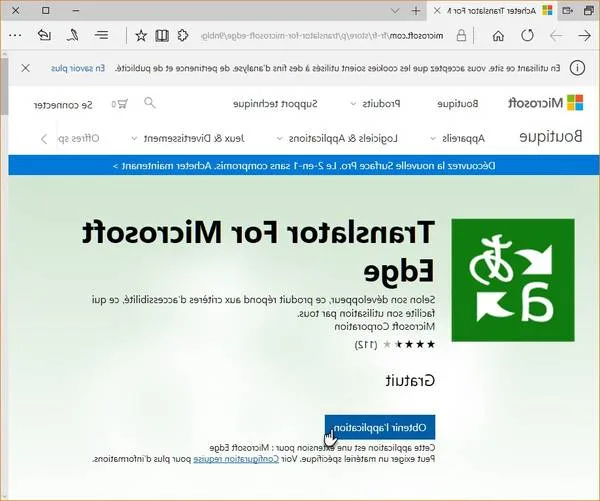Image resolution: width=600 pixels, height=501 pixels.
Task: Open Make a Web Note pen icon
Action: tap(73, 35)
